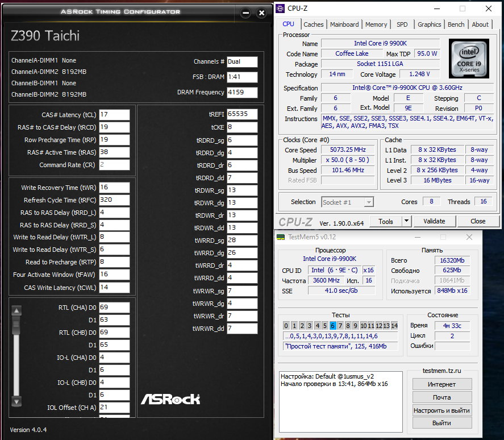Image resolution: width=504 pixels, height=440 pixels.
Task: Click the tRDRD_dd value field
Action: pos(243,177)
